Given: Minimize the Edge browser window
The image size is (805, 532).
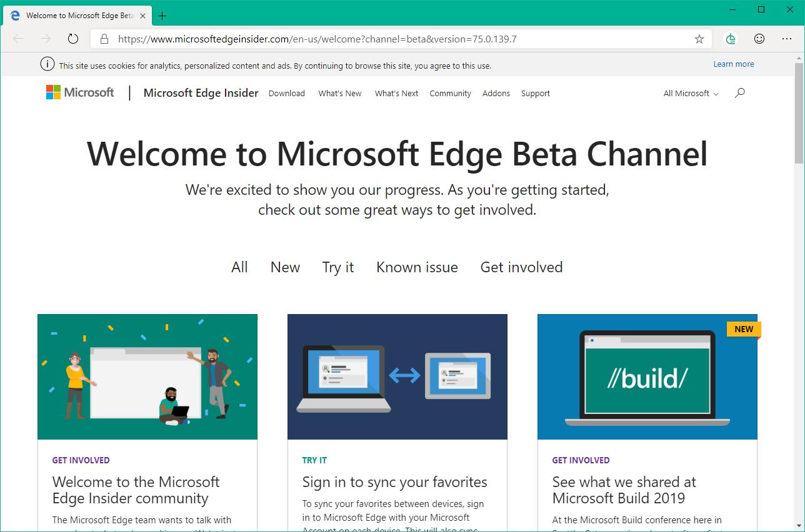Looking at the screenshot, I should 732,9.
